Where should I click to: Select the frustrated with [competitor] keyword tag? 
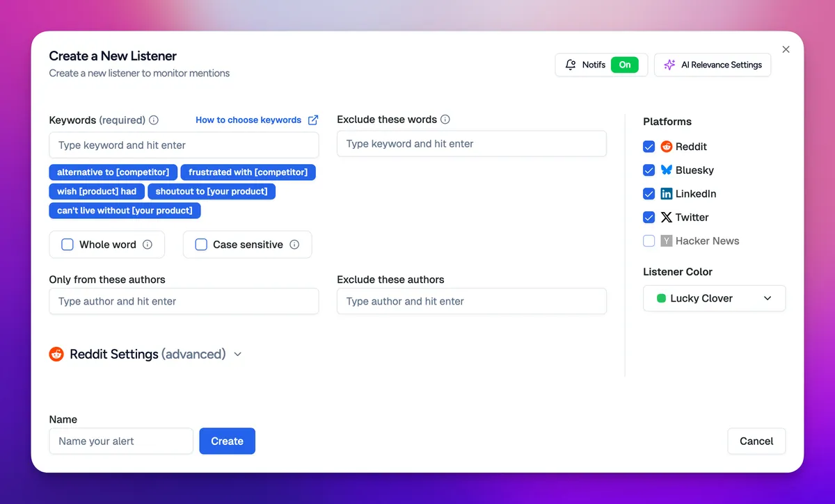click(x=248, y=172)
